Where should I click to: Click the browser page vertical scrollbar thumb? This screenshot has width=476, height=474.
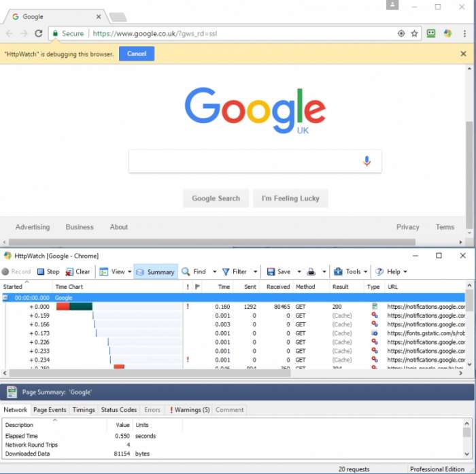pos(469,175)
